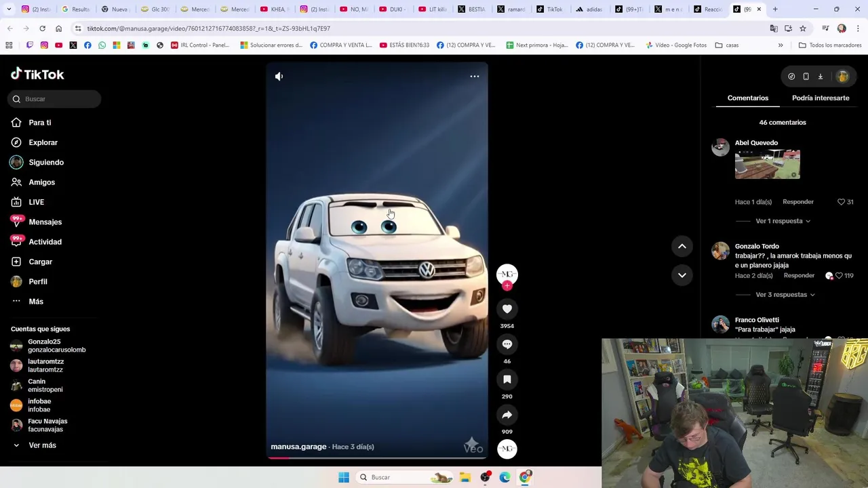The height and width of the screenshot is (488, 868).
Task: Open the Gonzalo25 followed account
Action: (49, 346)
